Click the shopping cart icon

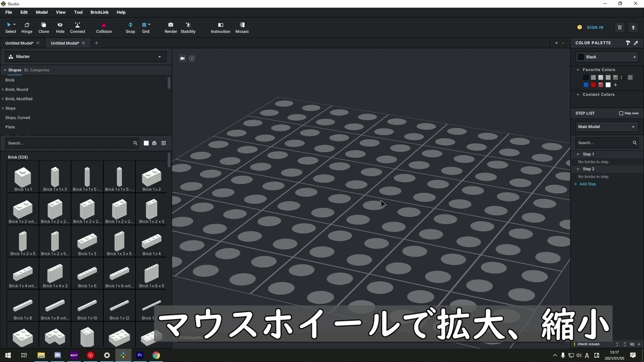click(x=620, y=27)
